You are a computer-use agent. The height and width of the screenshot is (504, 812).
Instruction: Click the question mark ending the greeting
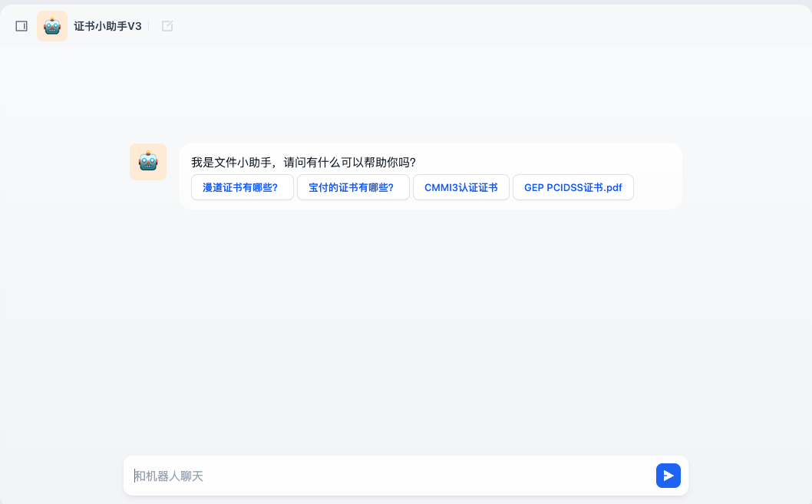click(412, 163)
